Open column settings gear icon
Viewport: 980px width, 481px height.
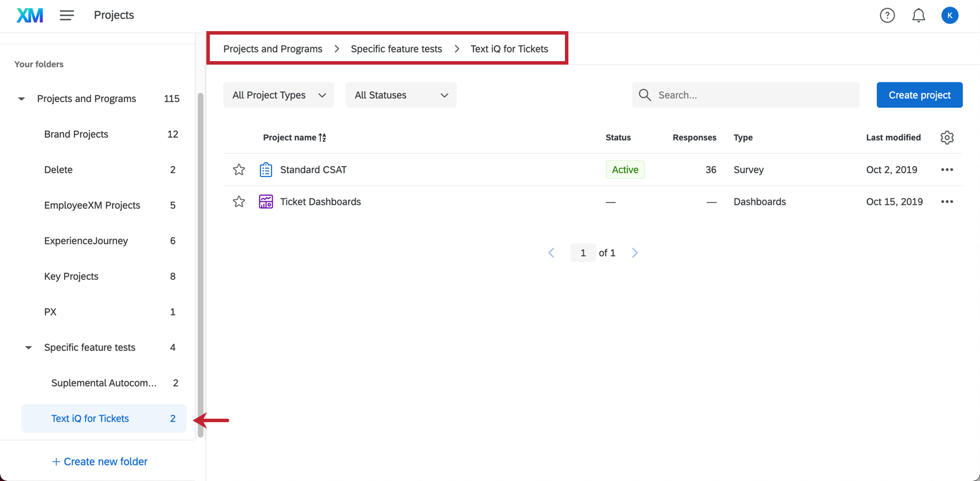click(947, 137)
